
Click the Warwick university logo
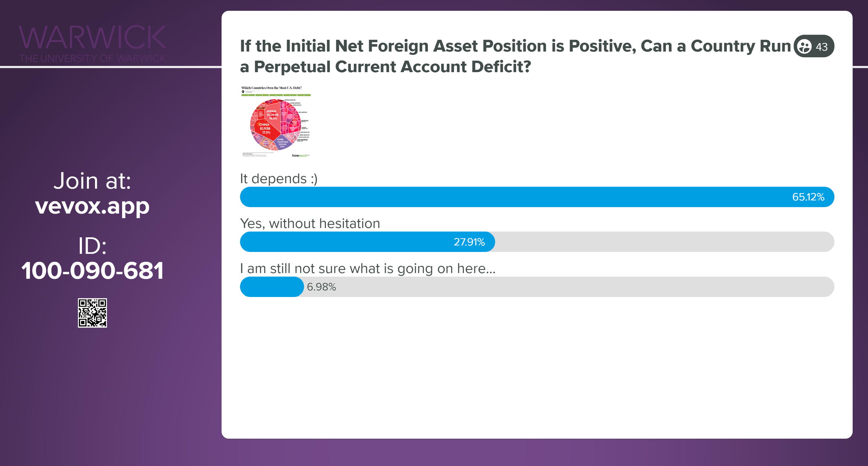[92, 43]
